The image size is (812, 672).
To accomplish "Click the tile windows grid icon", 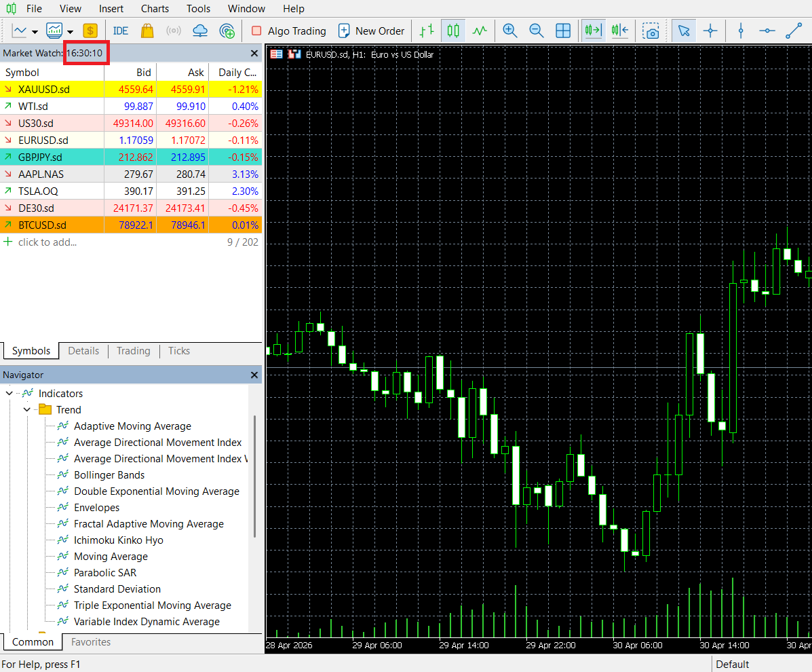I will (563, 31).
